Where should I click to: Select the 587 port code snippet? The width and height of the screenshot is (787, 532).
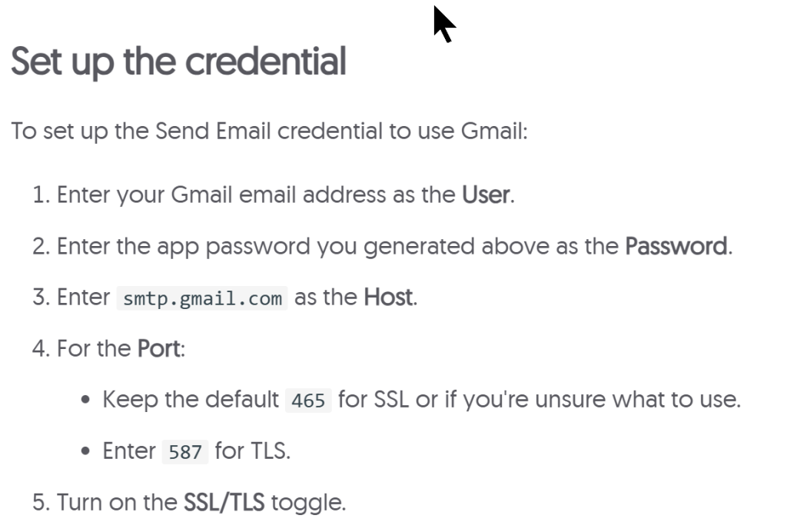185,452
